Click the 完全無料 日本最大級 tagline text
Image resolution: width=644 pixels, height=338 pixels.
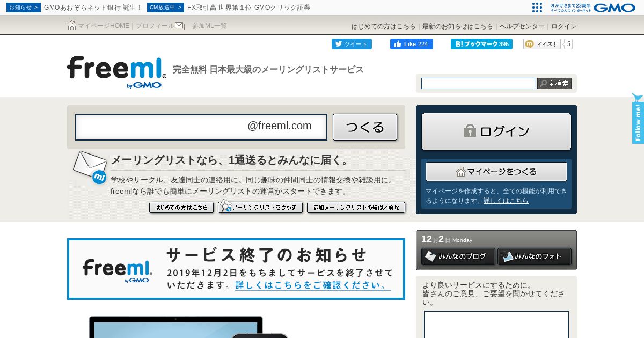268,70
